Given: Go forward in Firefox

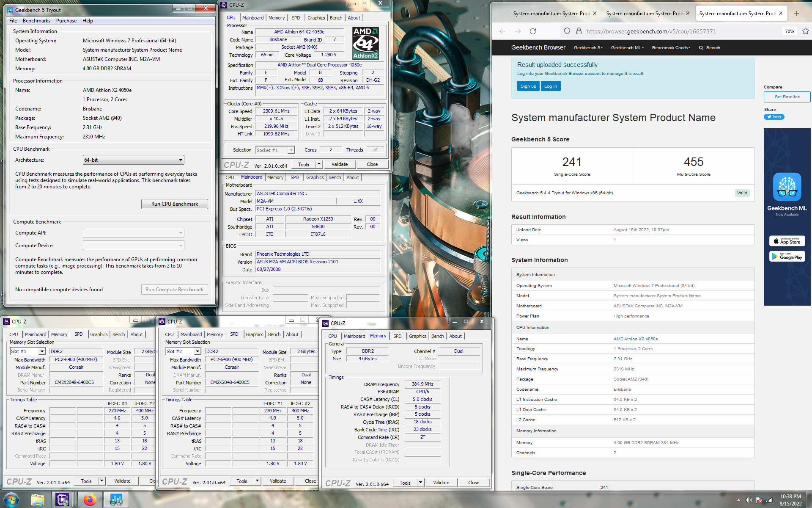Looking at the screenshot, I should [518, 31].
